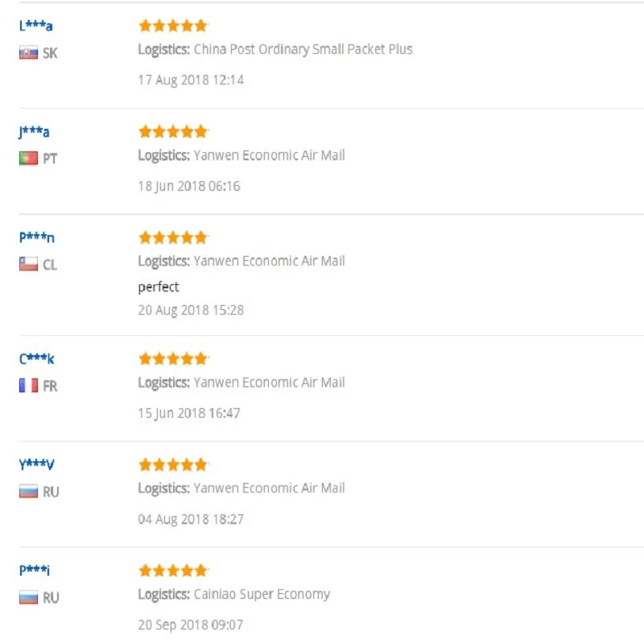Select username P***i at the bottom

click(35, 571)
